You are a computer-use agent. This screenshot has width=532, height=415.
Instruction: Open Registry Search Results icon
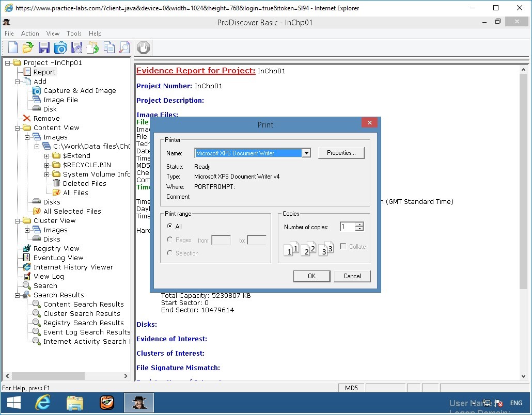pyautogui.click(x=37, y=323)
